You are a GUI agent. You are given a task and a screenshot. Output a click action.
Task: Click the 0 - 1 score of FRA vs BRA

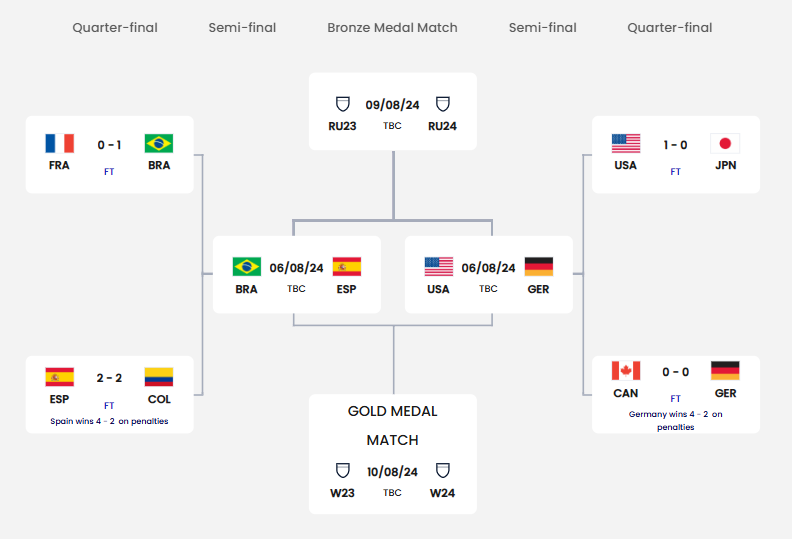[x=109, y=145]
